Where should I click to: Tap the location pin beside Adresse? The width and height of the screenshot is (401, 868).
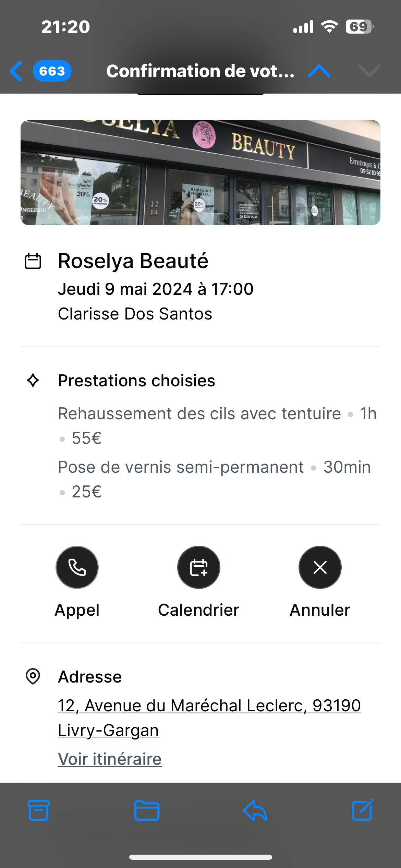33,676
